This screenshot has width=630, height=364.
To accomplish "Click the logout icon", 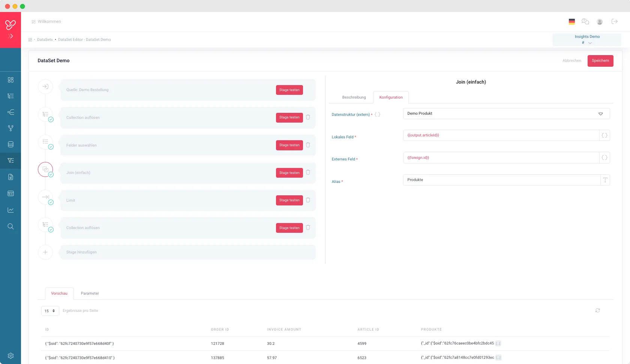I will click(x=615, y=21).
